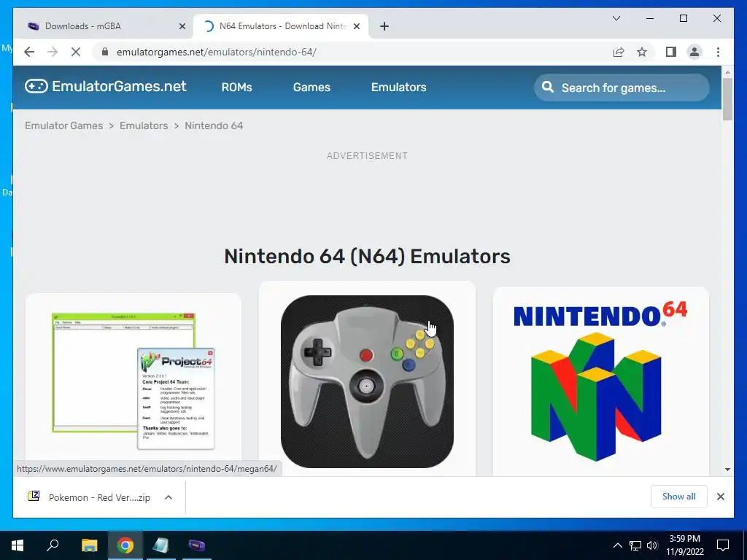
Task: Open File Explorer from taskbar
Action: coord(89,545)
